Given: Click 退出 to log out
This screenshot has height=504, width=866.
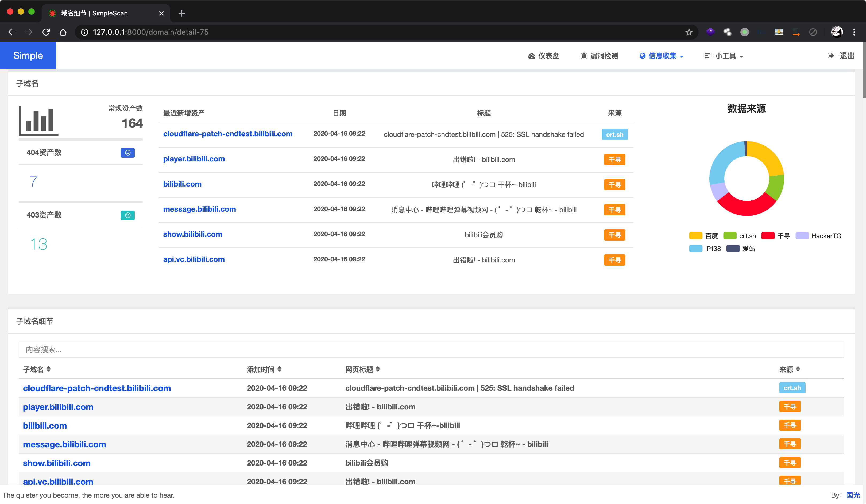Looking at the screenshot, I should tap(841, 56).
